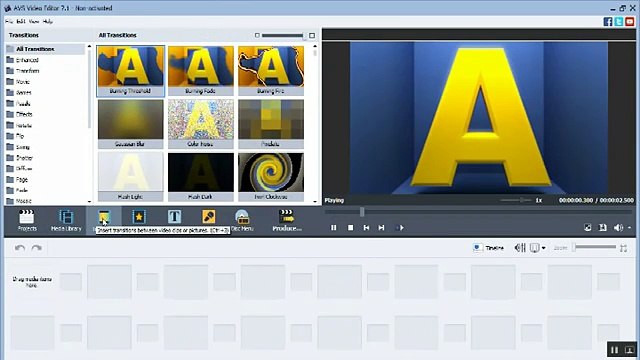Select the Color Noise transition thumbnail
The image size is (640, 360).
pyautogui.click(x=200, y=124)
